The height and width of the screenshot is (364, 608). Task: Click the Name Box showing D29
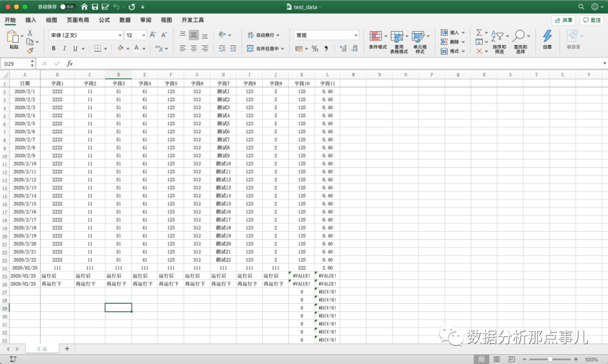18,64
